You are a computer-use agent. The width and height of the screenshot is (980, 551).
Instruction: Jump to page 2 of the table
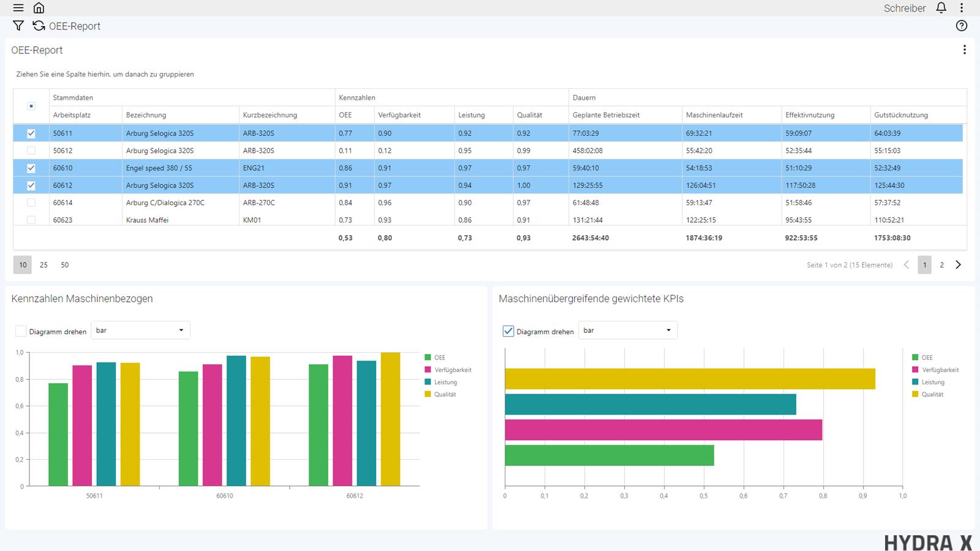[x=941, y=265]
